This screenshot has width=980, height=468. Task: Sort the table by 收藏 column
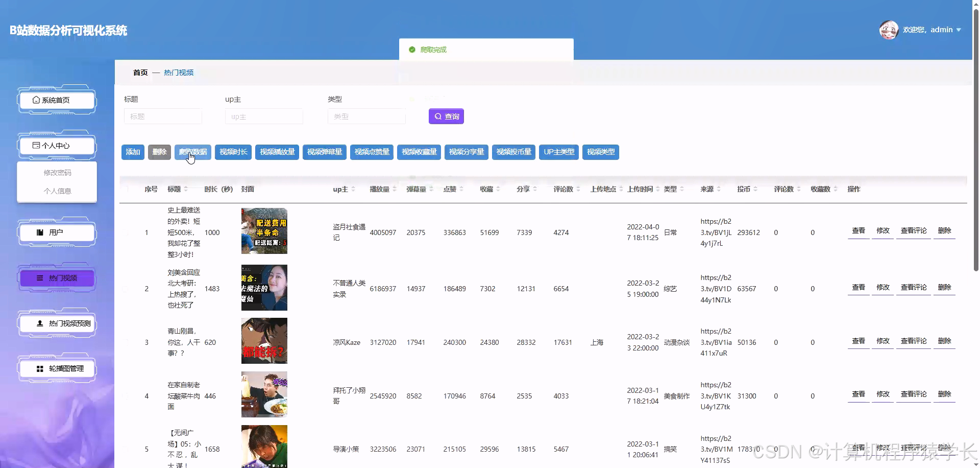[498, 189]
